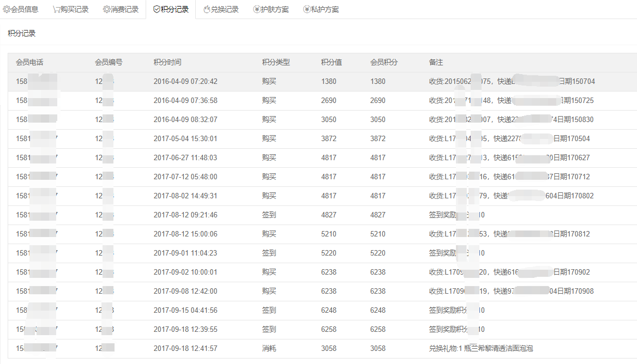Click 积分值 5220 in the 2017-09-01 row

click(x=329, y=253)
